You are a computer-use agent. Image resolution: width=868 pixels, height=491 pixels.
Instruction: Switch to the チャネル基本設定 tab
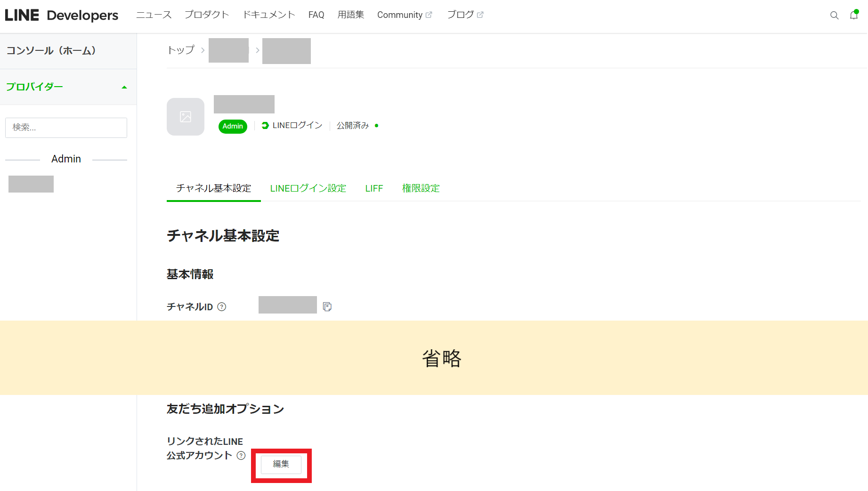214,188
